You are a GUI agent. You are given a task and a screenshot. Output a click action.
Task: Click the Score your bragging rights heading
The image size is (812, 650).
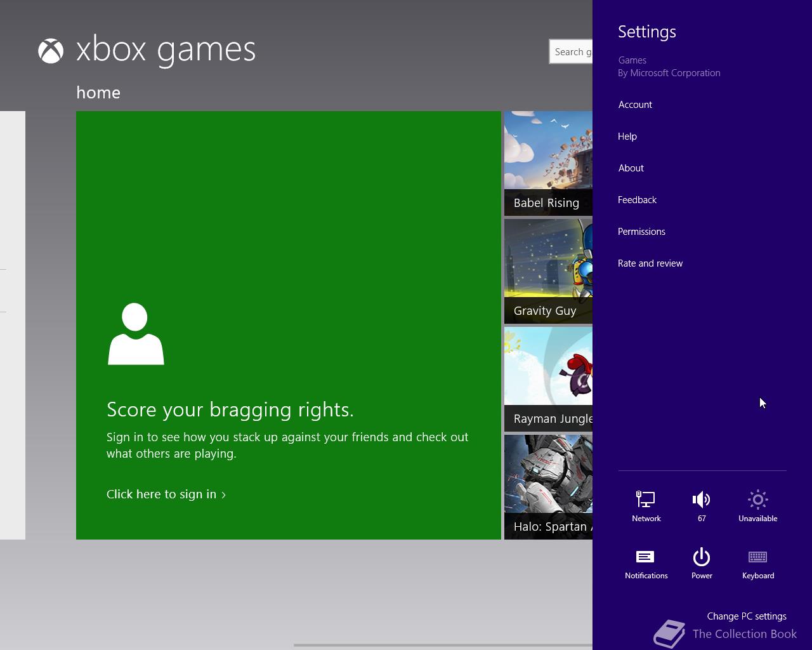coord(230,410)
